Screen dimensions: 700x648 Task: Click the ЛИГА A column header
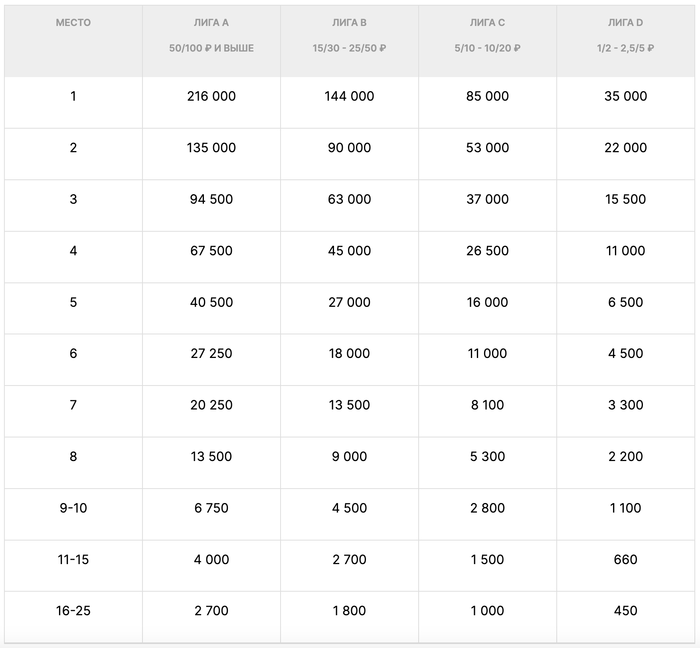pyautogui.click(x=211, y=22)
